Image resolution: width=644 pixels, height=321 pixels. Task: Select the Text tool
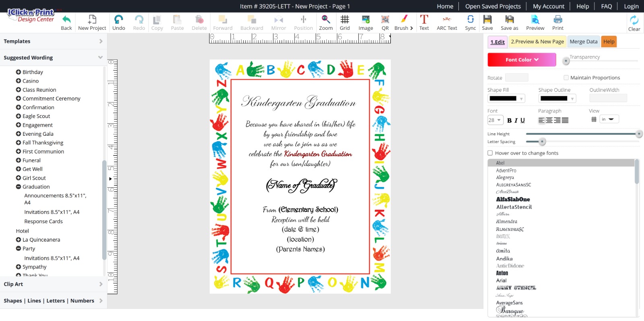(x=424, y=20)
